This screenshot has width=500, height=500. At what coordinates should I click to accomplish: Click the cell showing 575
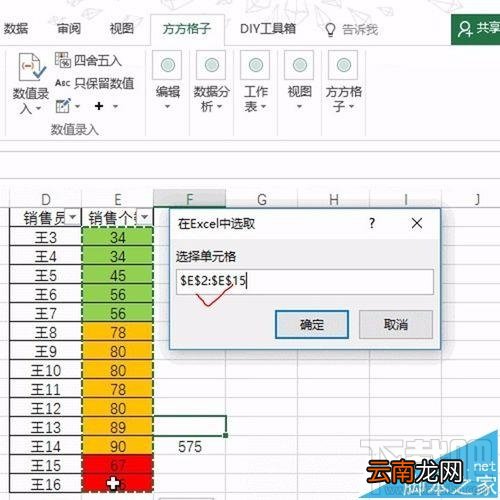click(x=190, y=446)
